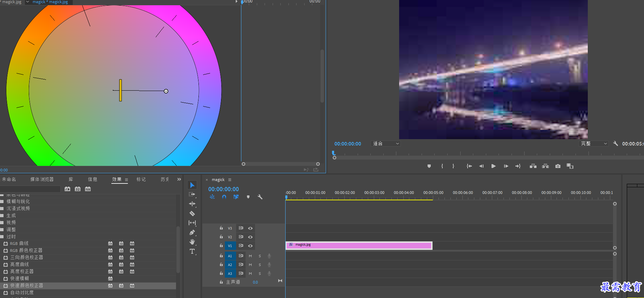
Task: Filter effects by YUV icon
Action: pyautogui.click(x=88, y=189)
